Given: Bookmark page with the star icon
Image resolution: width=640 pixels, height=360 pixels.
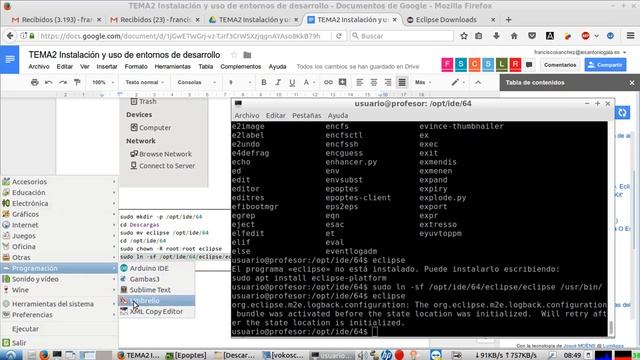Looking at the screenshot, I should tap(464, 36).
